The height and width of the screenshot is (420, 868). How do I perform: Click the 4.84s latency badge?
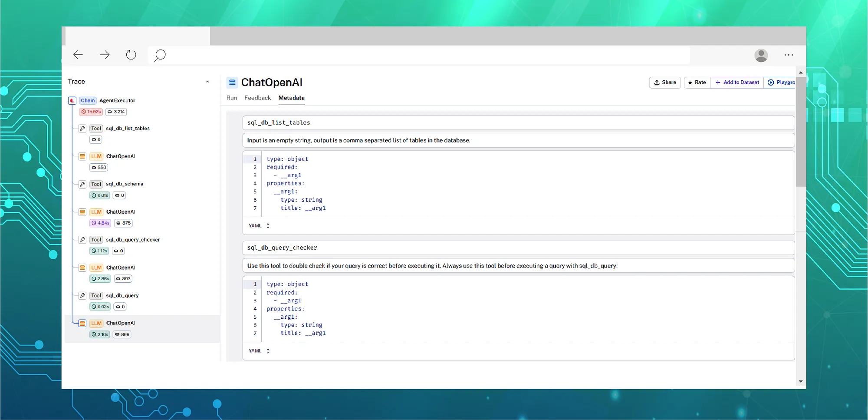(x=100, y=223)
